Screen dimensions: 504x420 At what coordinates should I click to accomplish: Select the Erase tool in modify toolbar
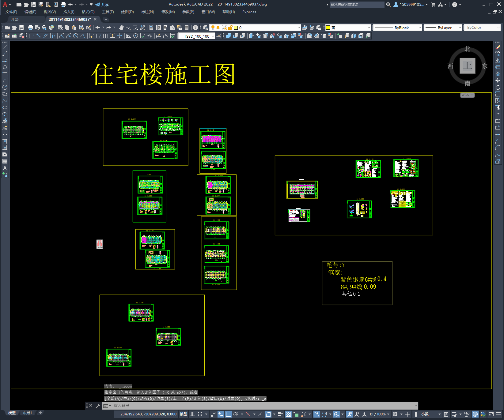tap(498, 47)
